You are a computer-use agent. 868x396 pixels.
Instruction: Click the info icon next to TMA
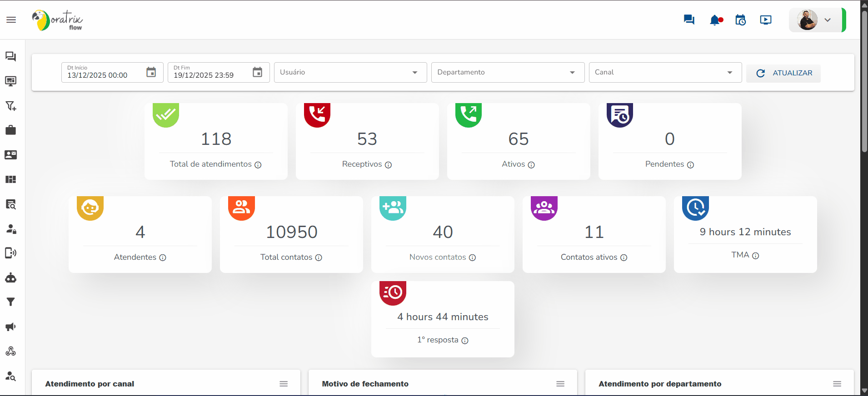point(756,256)
